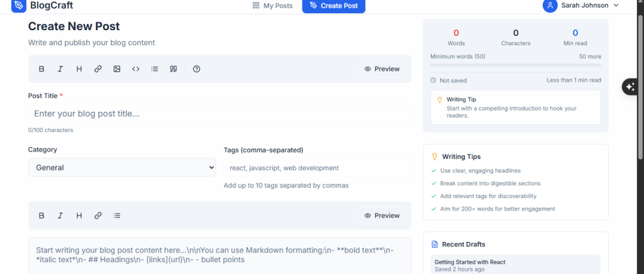Click the Code block toolbar icon
The width and height of the screenshot is (644, 274).
tap(136, 69)
